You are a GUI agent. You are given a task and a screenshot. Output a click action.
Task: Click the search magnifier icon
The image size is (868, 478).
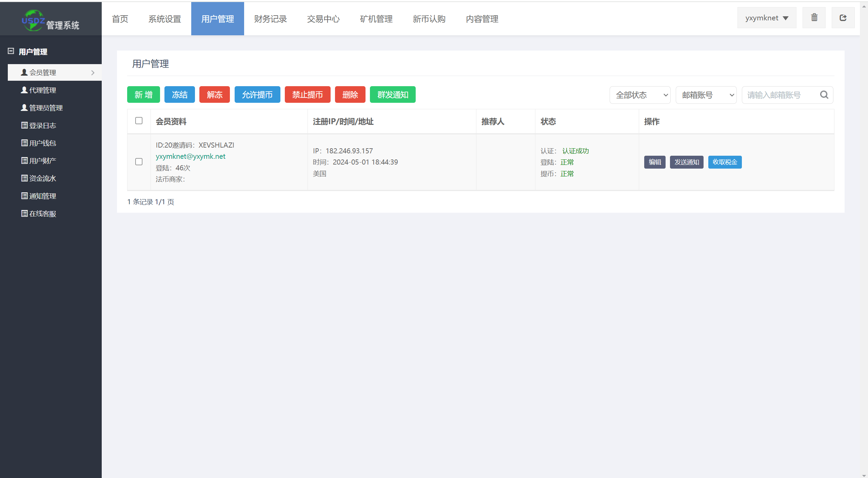click(x=824, y=95)
